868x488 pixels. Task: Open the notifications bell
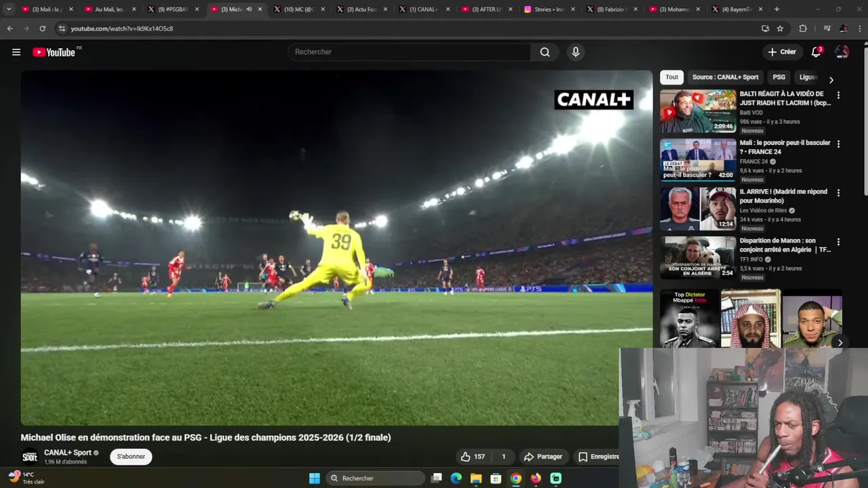pyautogui.click(x=817, y=52)
